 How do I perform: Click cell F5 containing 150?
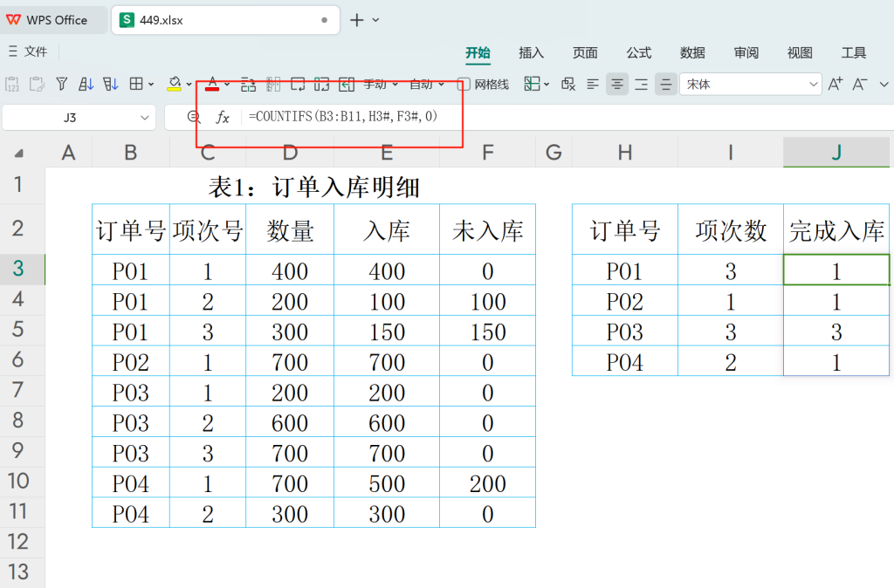pyautogui.click(x=487, y=332)
